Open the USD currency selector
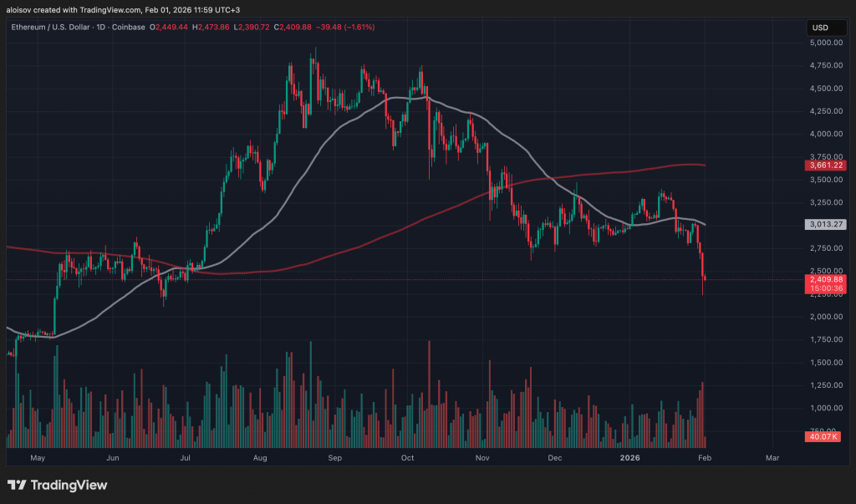Image resolution: width=856 pixels, height=504 pixels. coord(820,28)
